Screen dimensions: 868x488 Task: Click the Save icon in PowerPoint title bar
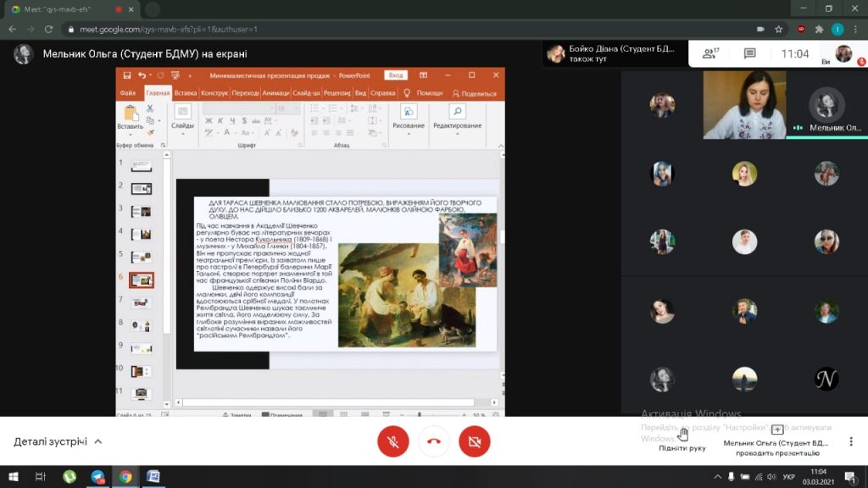click(x=127, y=75)
